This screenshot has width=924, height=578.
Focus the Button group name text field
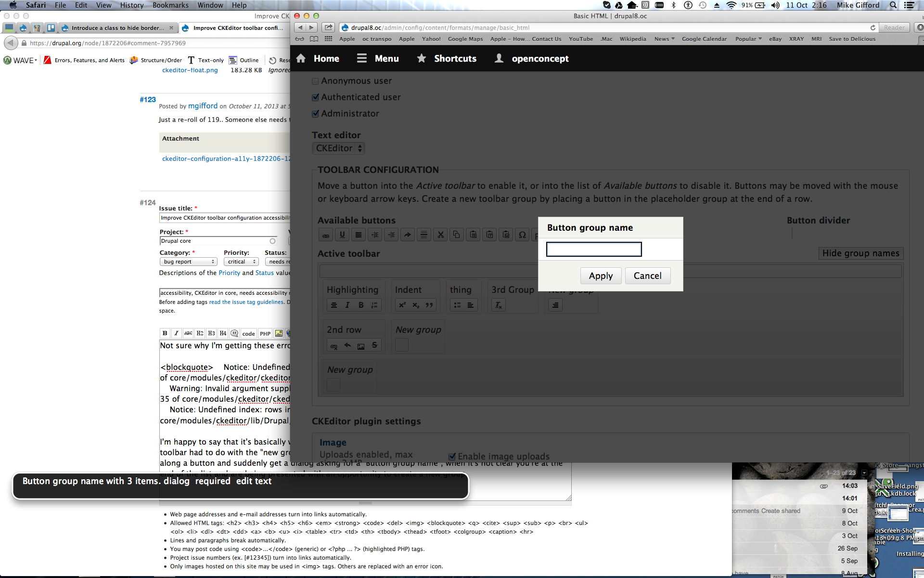coord(594,249)
